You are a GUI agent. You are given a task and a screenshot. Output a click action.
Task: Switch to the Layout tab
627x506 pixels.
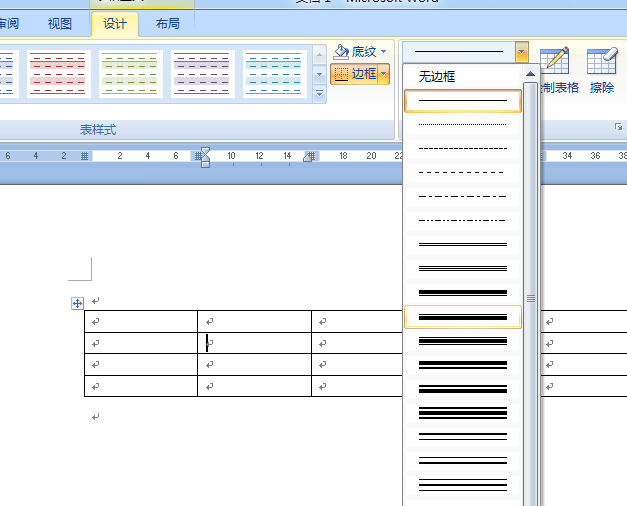(168, 24)
